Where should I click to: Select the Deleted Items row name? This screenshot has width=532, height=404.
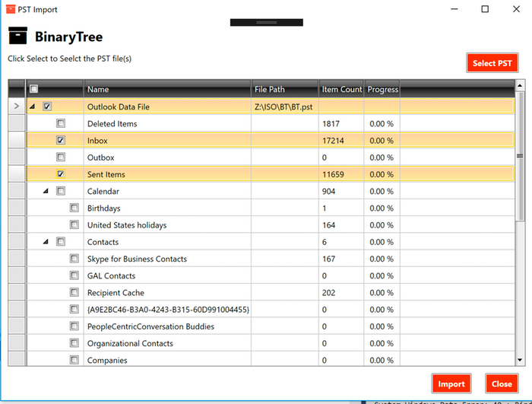(112, 124)
